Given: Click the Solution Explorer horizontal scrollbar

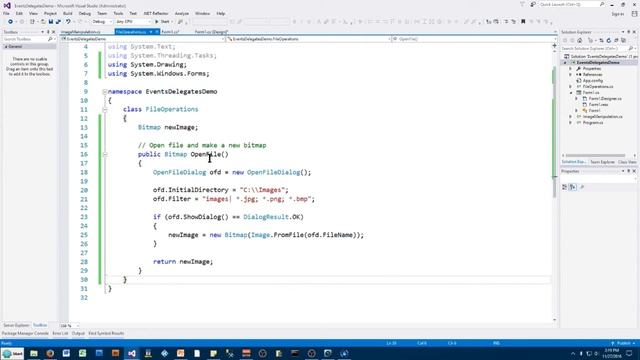Looking at the screenshot, I should [596, 156].
